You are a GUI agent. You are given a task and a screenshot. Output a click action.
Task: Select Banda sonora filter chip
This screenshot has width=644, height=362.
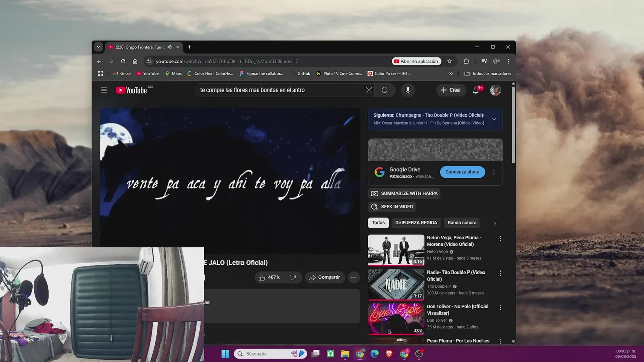click(x=462, y=223)
